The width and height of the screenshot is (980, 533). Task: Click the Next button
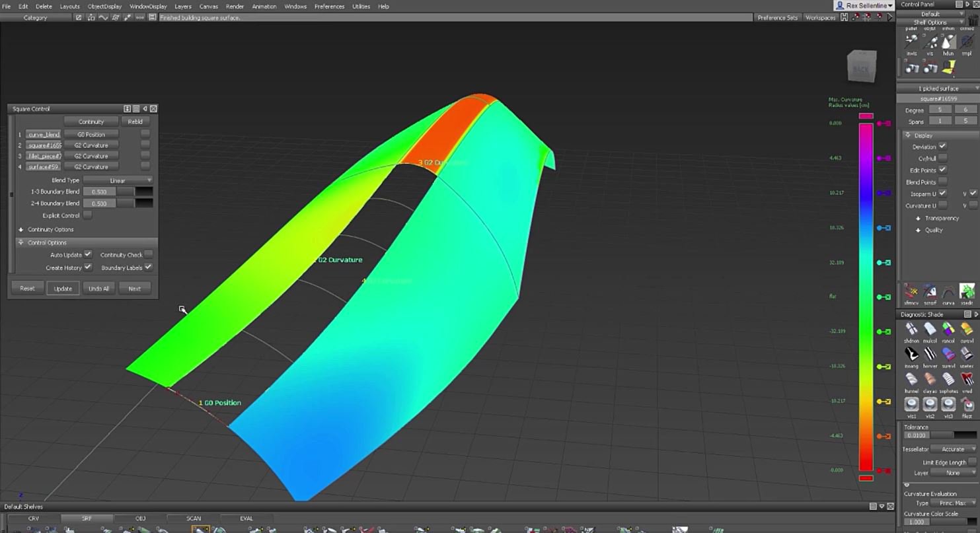134,289
